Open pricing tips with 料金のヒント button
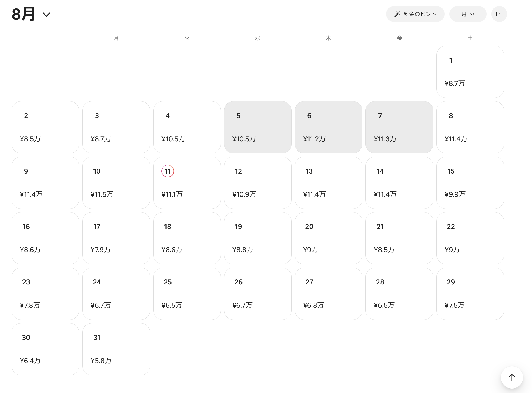 coord(415,14)
